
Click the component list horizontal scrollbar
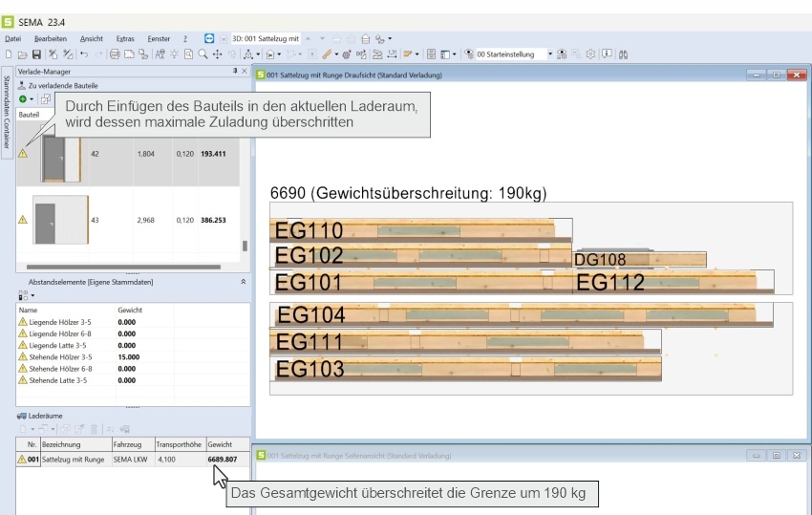(x=123, y=268)
